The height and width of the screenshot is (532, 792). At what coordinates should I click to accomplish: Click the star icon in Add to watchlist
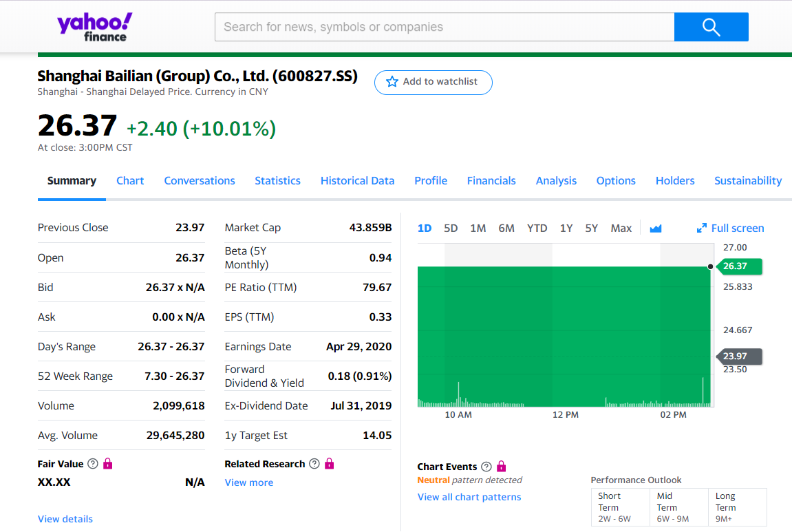click(392, 82)
